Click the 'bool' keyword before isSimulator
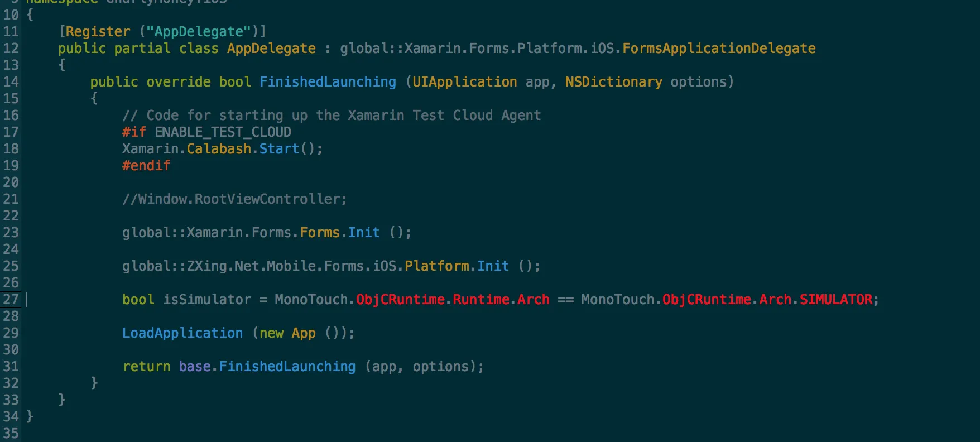 click(x=138, y=300)
